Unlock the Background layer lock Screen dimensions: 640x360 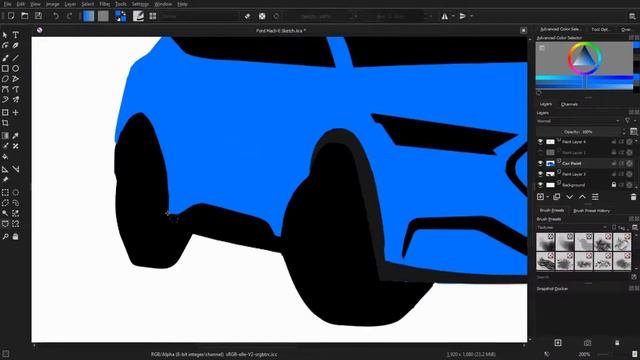click(613, 185)
